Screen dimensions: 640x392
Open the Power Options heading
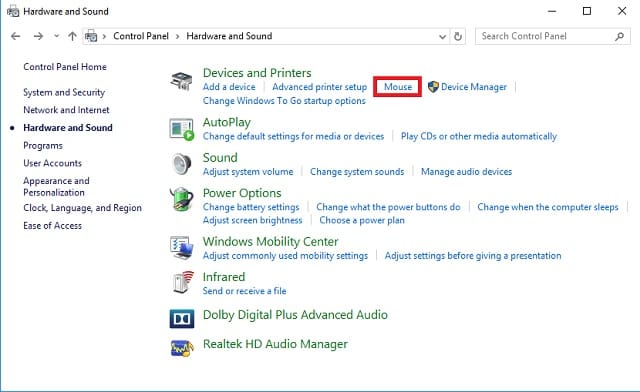tap(242, 193)
